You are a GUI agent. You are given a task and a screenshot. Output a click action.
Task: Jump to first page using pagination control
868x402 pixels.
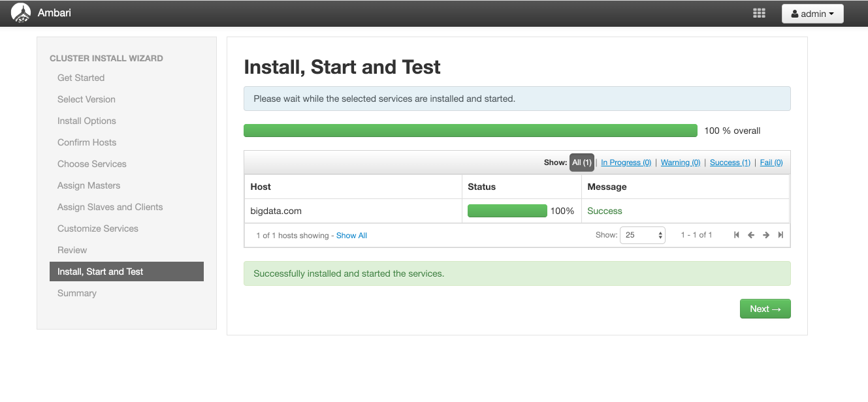[737, 235]
